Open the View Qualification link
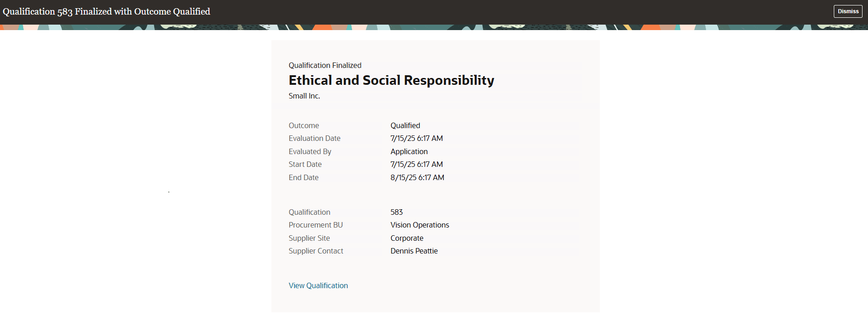The image size is (868, 321). click(x=318, y=285)
